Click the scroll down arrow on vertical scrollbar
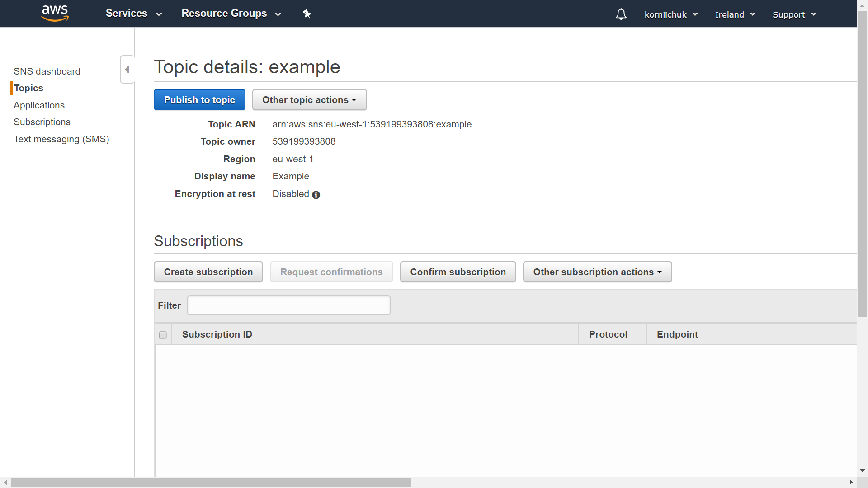Image resolution: width=868 pixels, height=488 pixels. tap(862, 471)
